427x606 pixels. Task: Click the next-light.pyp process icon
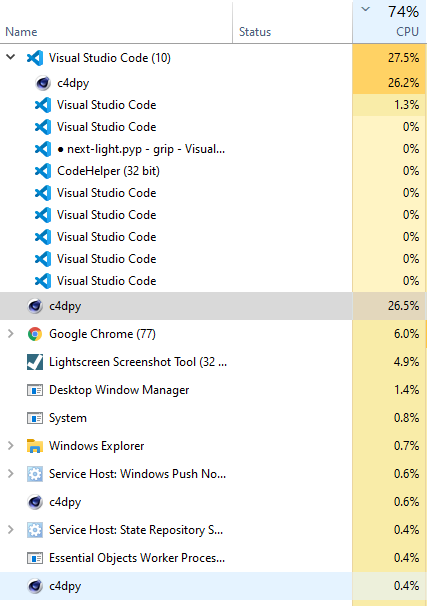(43, 149)
